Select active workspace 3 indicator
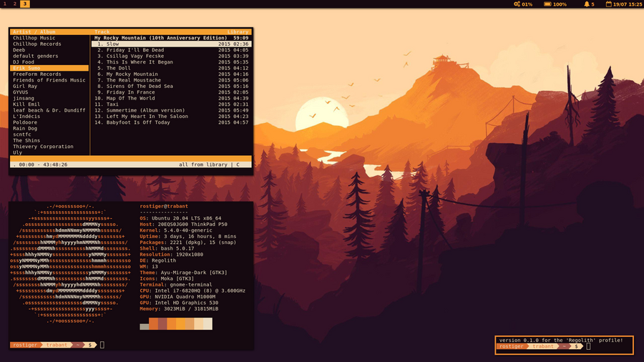The height and width of the screenshot is (362, 644). (x=25, y=4)
